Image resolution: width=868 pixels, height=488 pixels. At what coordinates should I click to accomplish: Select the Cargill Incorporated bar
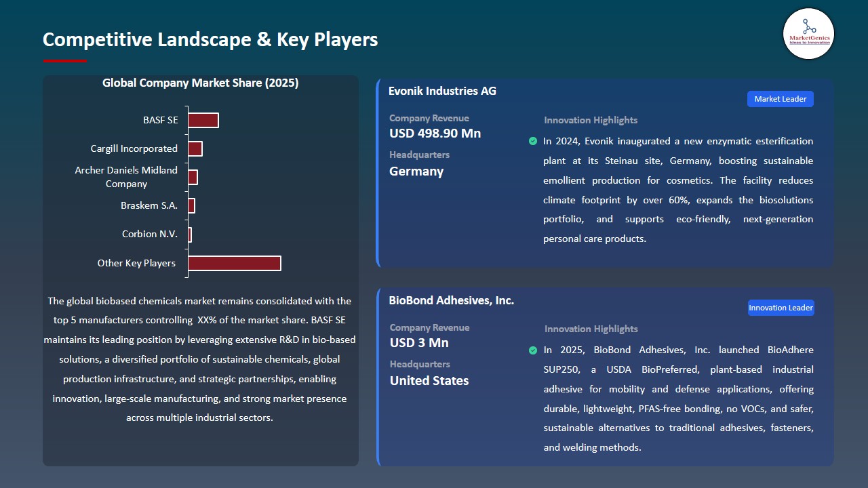[x=195, y=148]
